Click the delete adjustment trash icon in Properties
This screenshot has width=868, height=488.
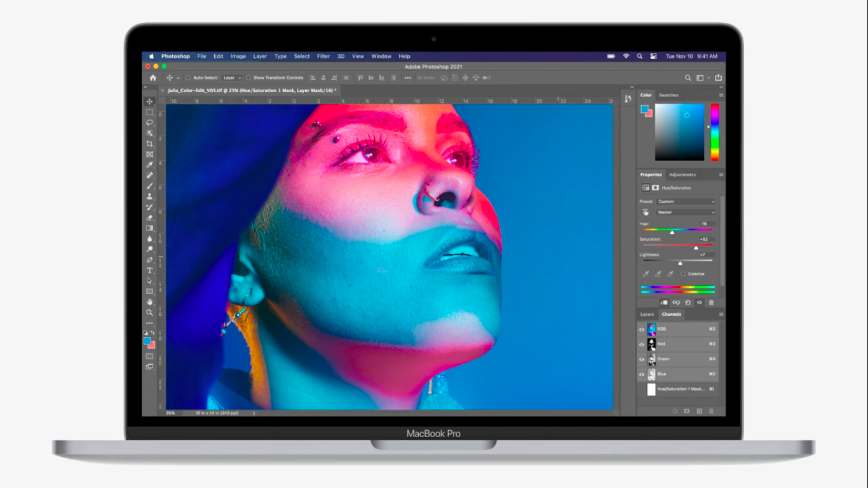pyautogui.click(x=711, y=302)
